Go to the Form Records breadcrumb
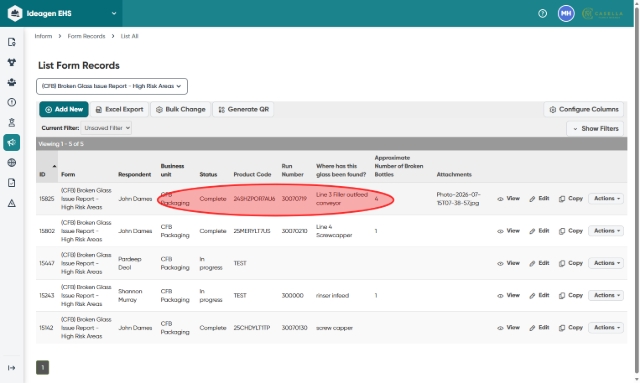Image resolution: width=640 pixels, height=383 pixels. 86,36
